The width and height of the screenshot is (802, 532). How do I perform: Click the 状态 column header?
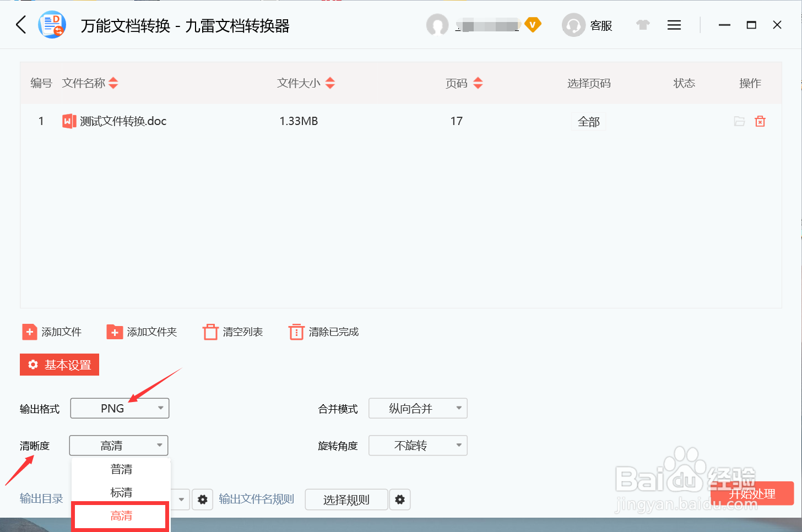click(684, 83)
